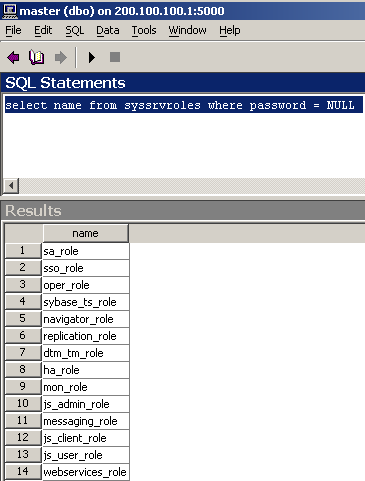Open the Window menu
Screen dimensions: 365x481
(187, 30)
